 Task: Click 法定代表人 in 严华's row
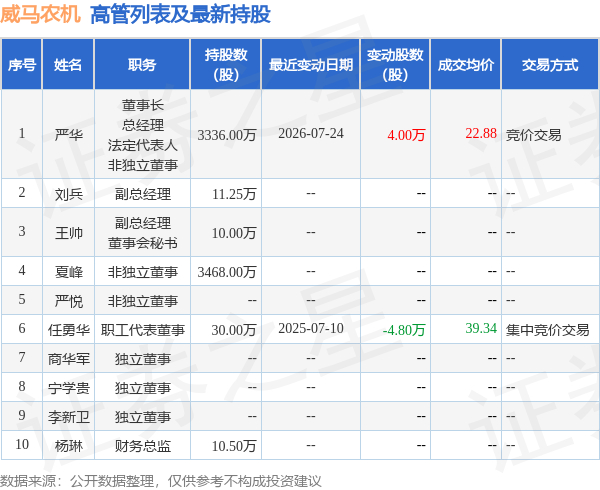(143, 145)
